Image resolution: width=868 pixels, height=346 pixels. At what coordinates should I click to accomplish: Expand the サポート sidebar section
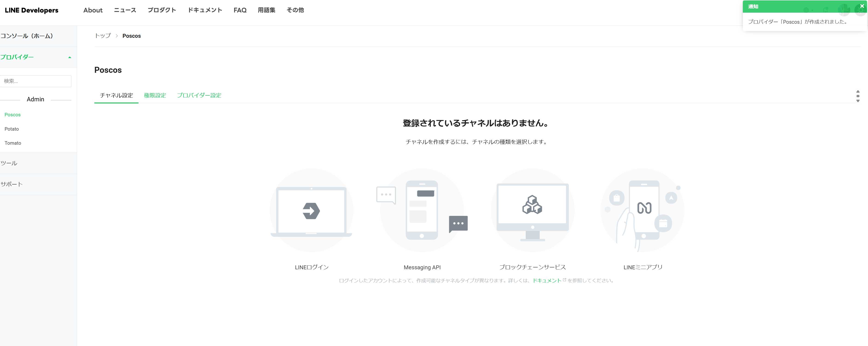pyautogui.click(x=12, y=184)
